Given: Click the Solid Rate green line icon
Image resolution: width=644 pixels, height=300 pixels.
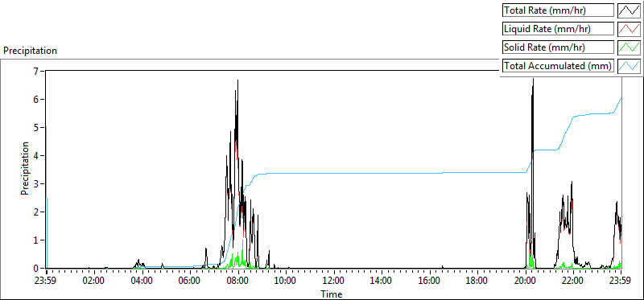Looking at the screenshot, I should pos(629,47).
